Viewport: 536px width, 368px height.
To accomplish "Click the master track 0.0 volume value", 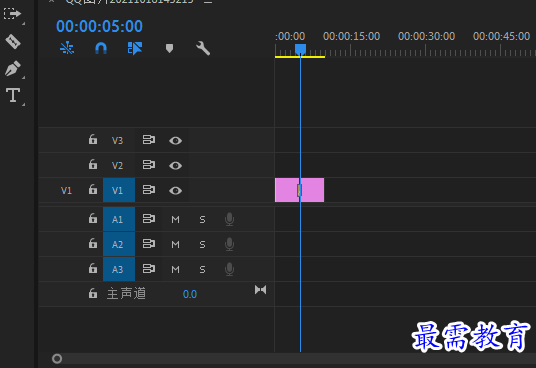I will [x=190, y=294].
